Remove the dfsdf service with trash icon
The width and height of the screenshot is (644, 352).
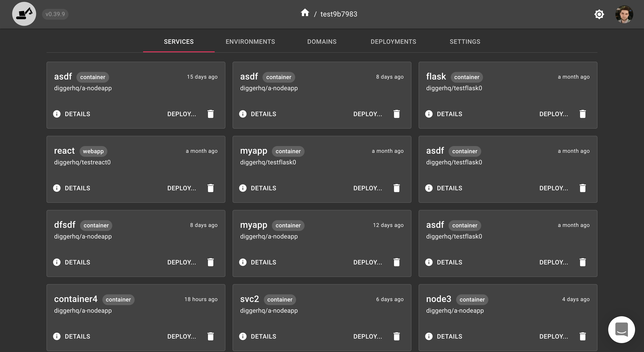click(210, 262)
